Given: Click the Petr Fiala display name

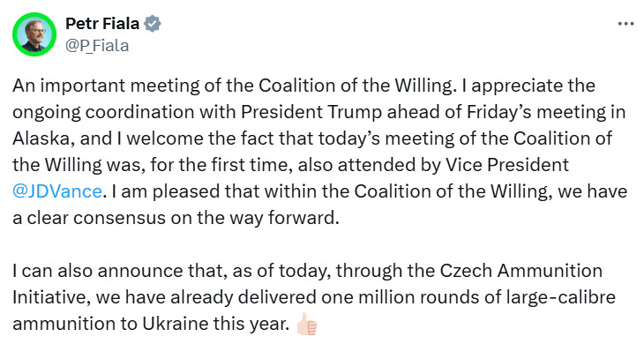Looking at the screenshot, I should 102,24.
